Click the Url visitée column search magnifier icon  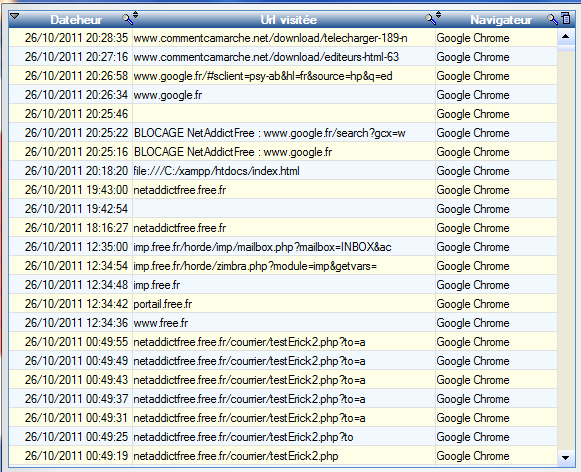[430, 19]
